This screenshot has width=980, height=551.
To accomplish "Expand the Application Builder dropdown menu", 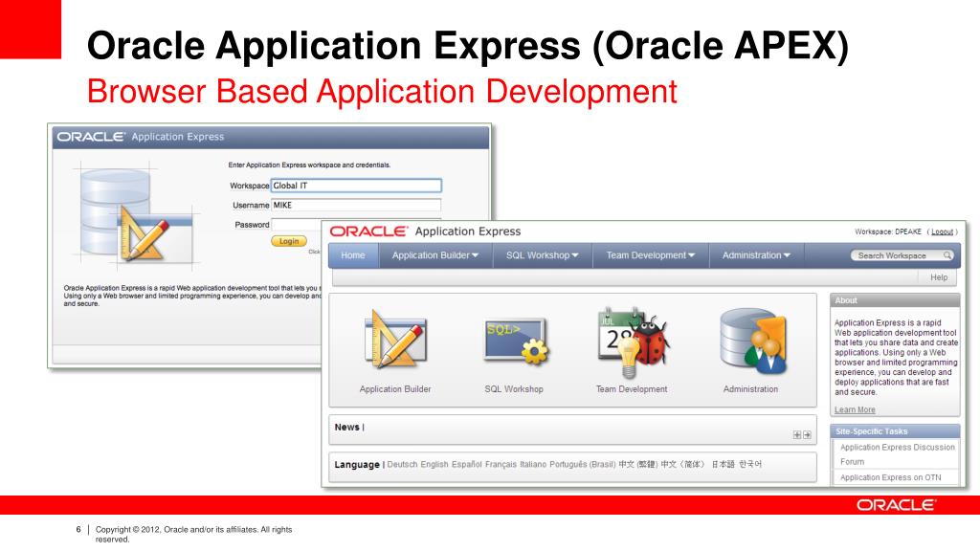I will pos(435,255).
